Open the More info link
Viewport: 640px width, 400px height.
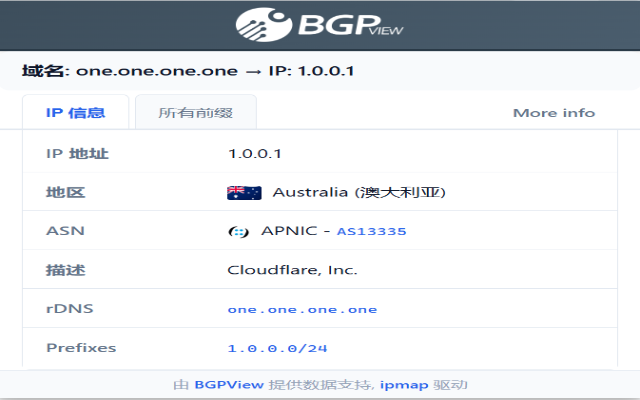point(554,113)
